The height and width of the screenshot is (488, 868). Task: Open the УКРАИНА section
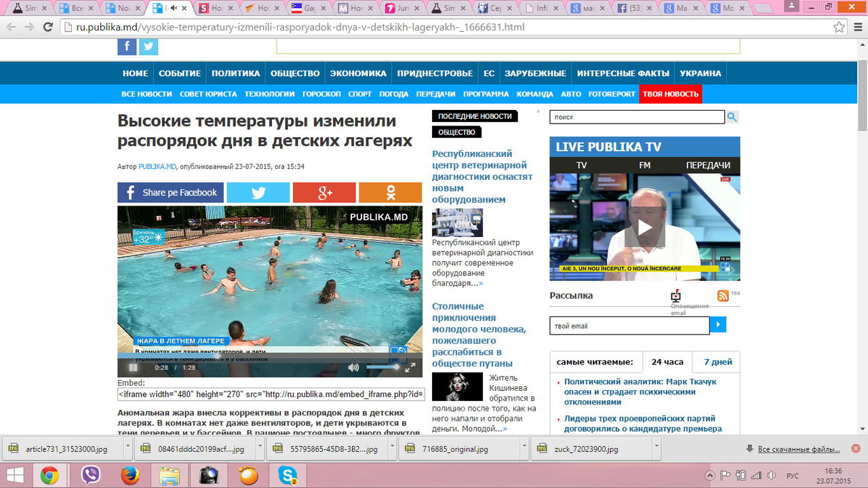(701, 73)
